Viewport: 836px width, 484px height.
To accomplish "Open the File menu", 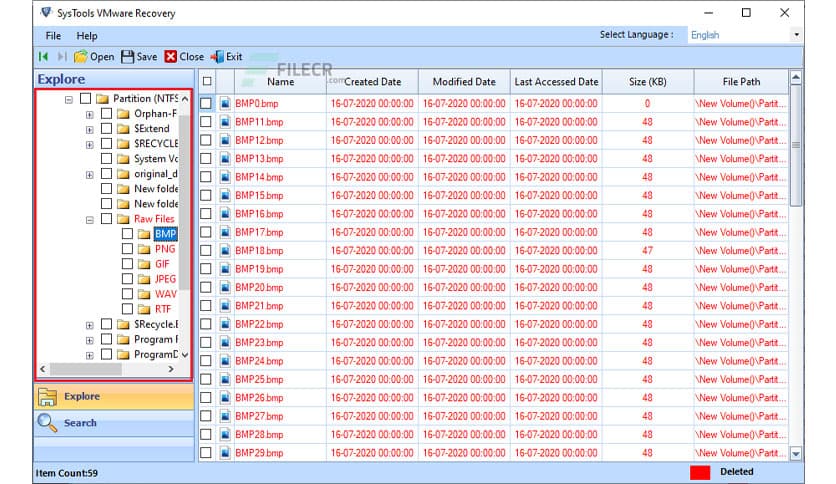I will point(53,36).
